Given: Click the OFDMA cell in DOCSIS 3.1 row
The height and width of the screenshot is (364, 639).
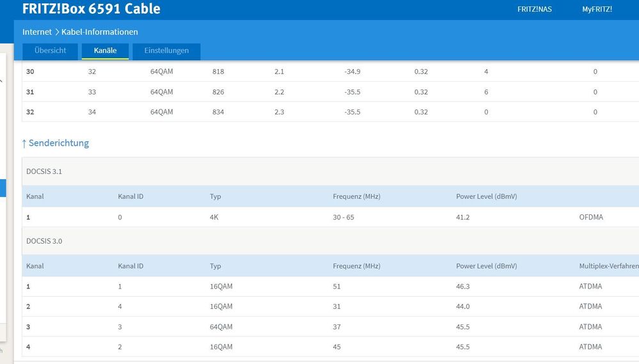Looking at the screenshot, I should (591, 217).
